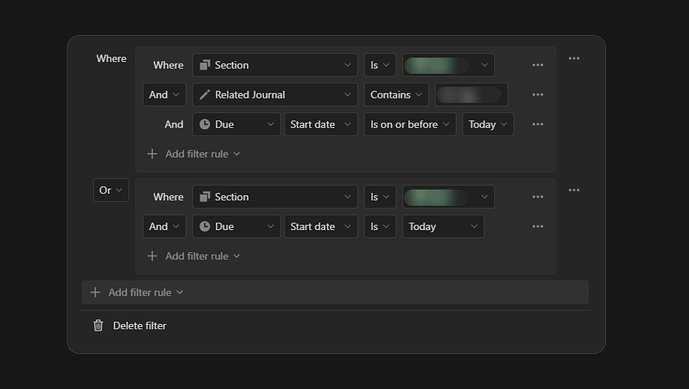Open the green Section value selector in second group

coord(448,197)
